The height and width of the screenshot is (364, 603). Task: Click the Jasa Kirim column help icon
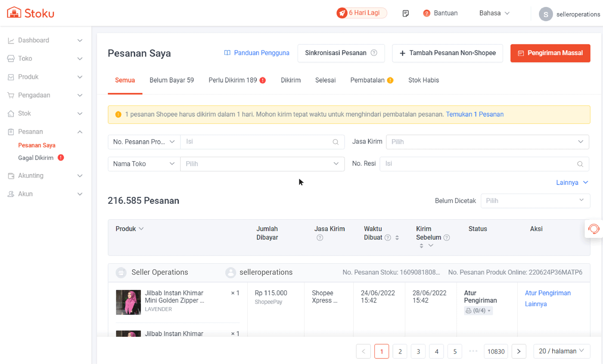[320, 237]
